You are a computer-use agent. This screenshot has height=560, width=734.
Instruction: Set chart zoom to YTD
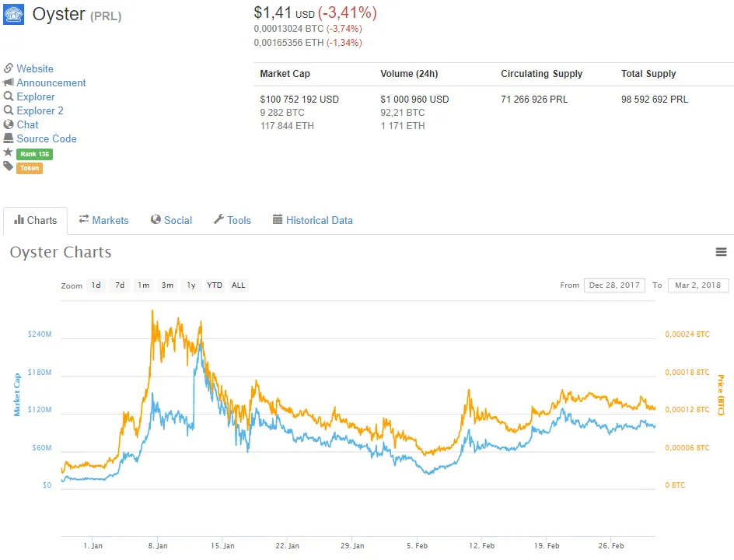pyautogui.click(x=215, y=285)
